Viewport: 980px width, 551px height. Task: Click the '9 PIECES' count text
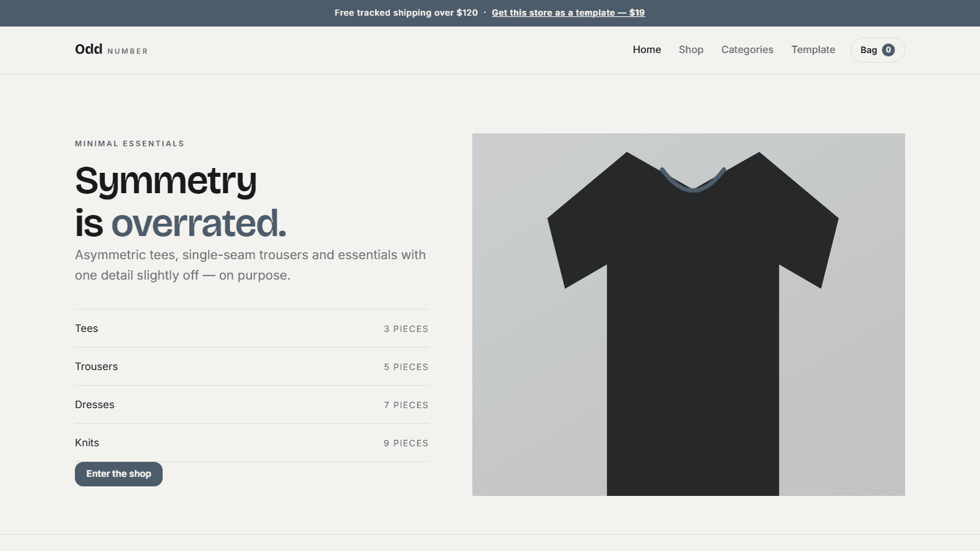coord(406,444)
